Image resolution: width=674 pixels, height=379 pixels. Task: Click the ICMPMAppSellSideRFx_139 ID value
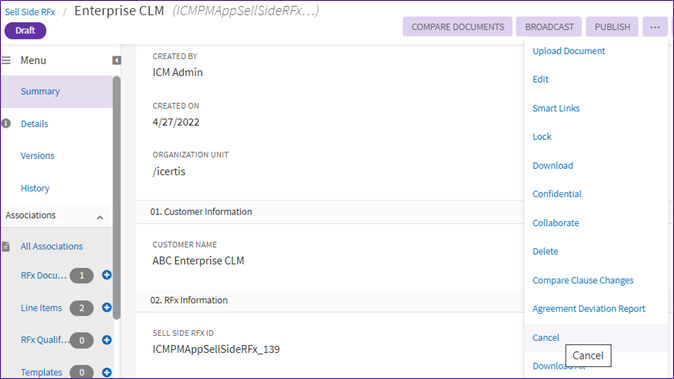[216, 349]
